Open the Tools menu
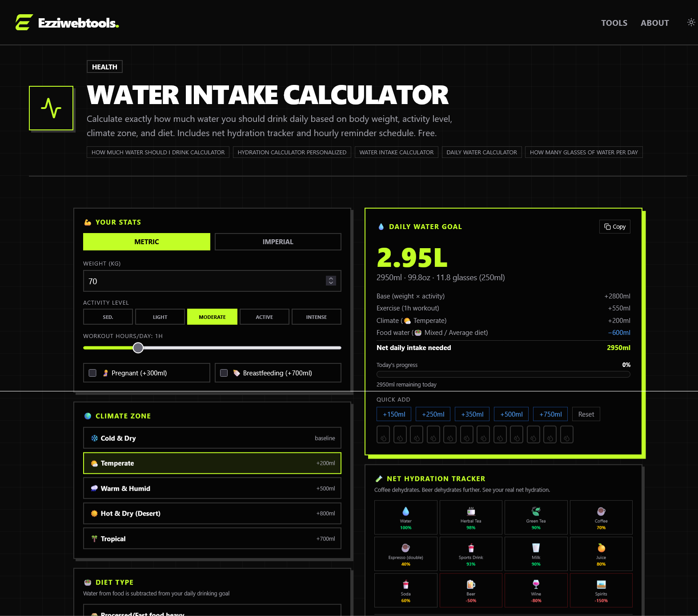Viewport: 698px width, 616px height. (614, 23)
